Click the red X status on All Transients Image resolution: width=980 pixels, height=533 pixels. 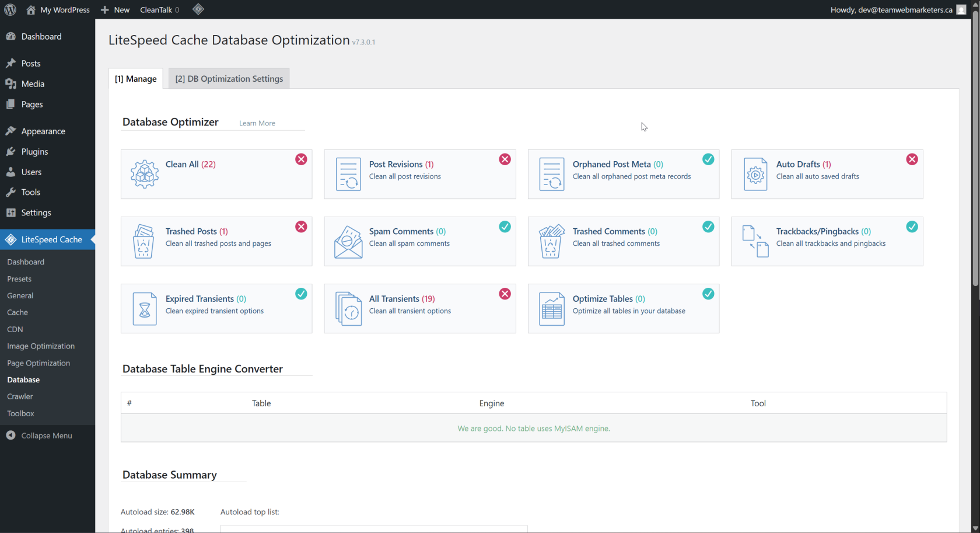[505, 294]
